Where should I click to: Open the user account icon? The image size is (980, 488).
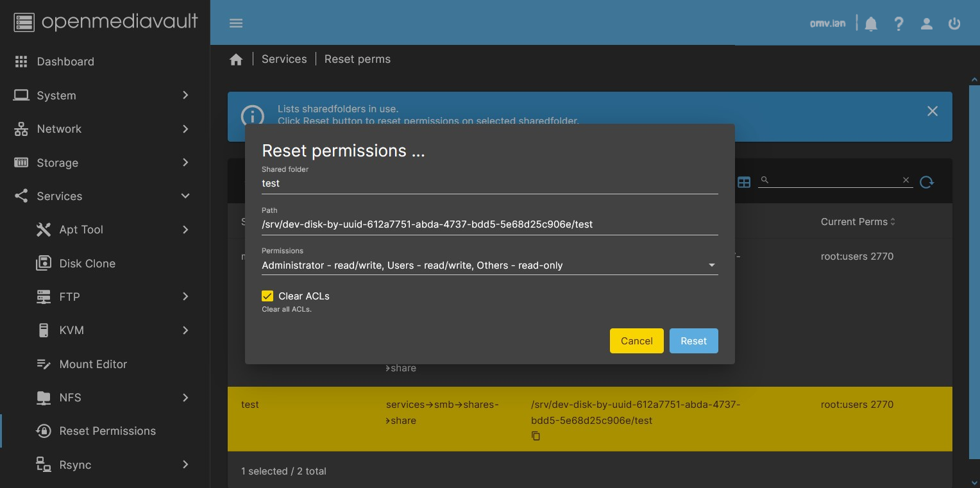pos(926,24)
